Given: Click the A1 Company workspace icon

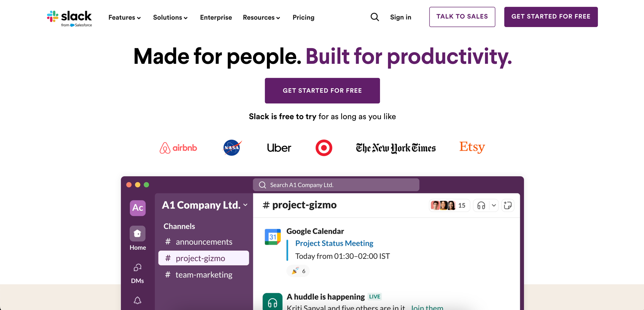Looking at the screenshot, I should pos(137,208).
